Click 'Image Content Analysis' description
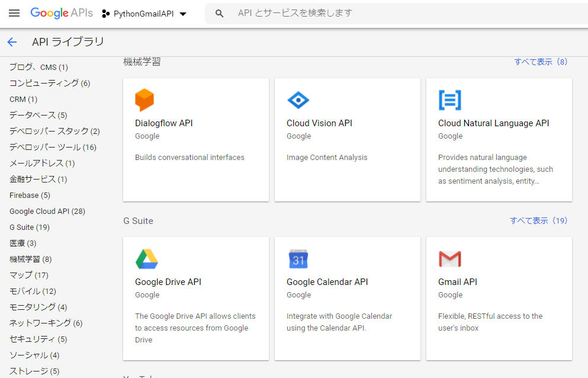The width and height of the screenshot is (588, 378). coord(327,157)
